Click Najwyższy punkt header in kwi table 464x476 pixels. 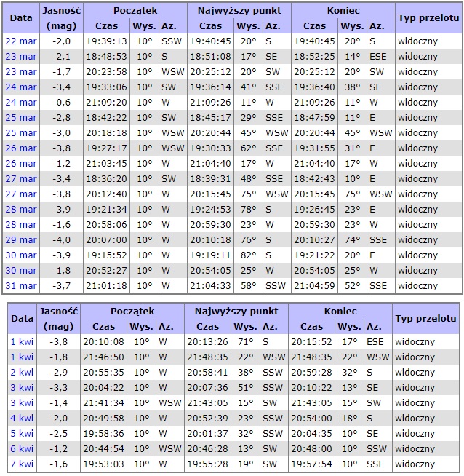(x=236, y=312)
